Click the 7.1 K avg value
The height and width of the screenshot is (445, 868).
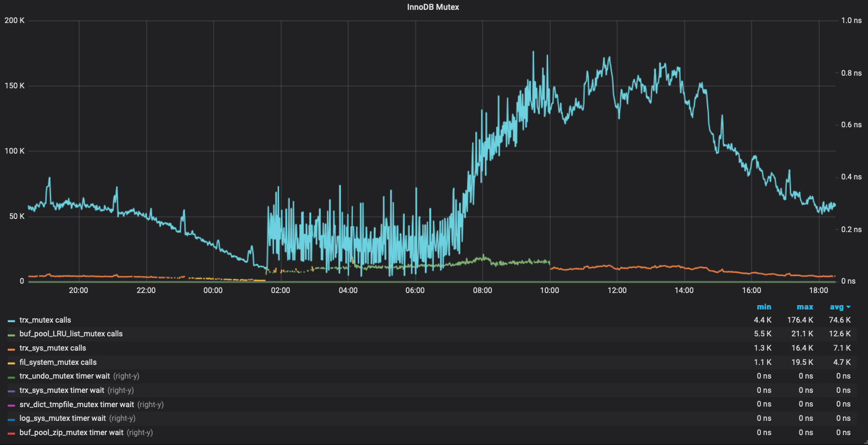tap(842, 348)
